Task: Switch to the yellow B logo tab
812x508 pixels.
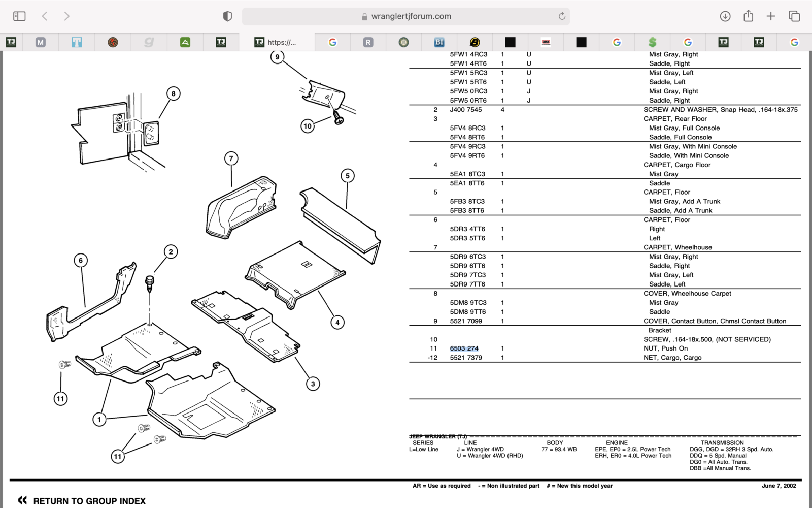Action: pyautogui.click(x=475, y=42)
